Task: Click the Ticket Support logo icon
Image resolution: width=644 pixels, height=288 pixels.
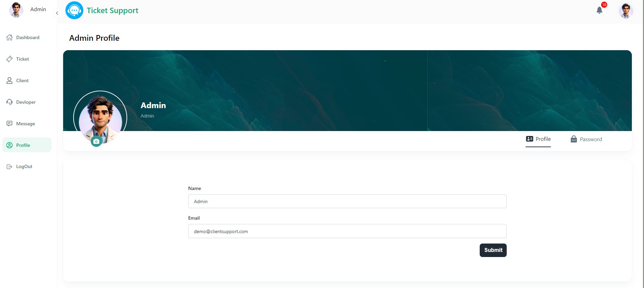Action: (74, 10)
